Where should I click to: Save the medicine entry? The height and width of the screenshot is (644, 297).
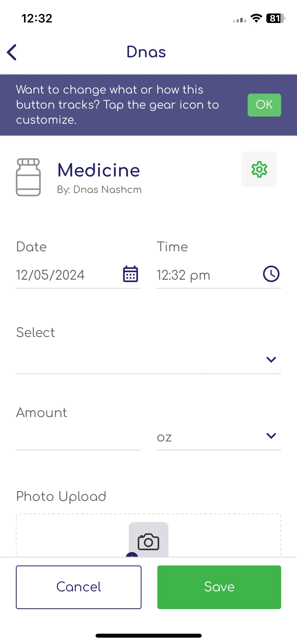coord(219,587)
